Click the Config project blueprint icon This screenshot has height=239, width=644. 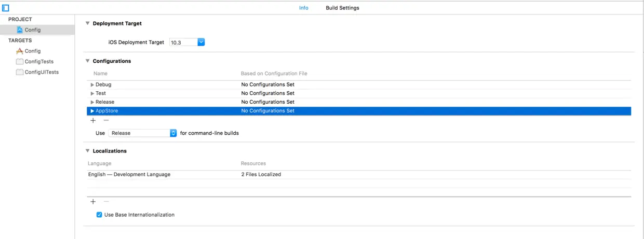point(20,30)
